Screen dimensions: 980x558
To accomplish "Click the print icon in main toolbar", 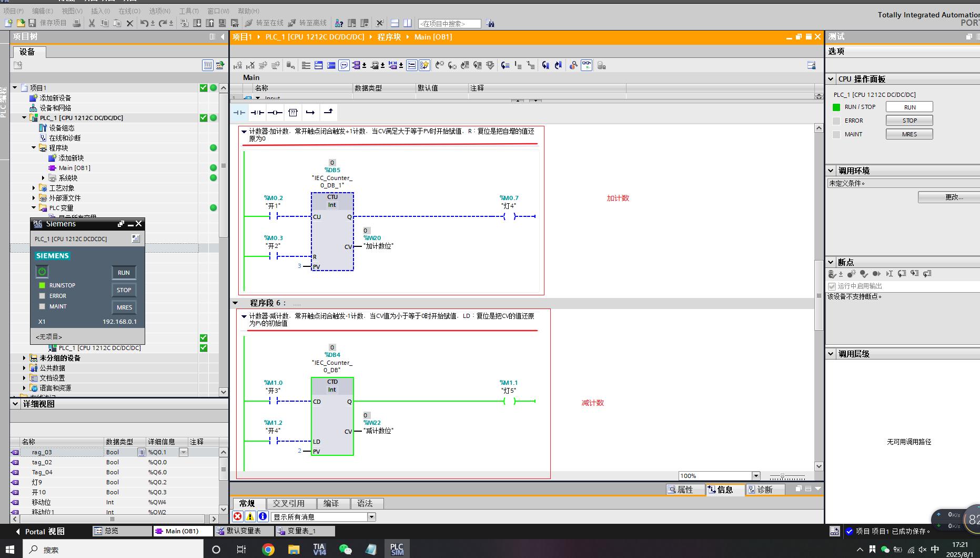I will (77, 23).
